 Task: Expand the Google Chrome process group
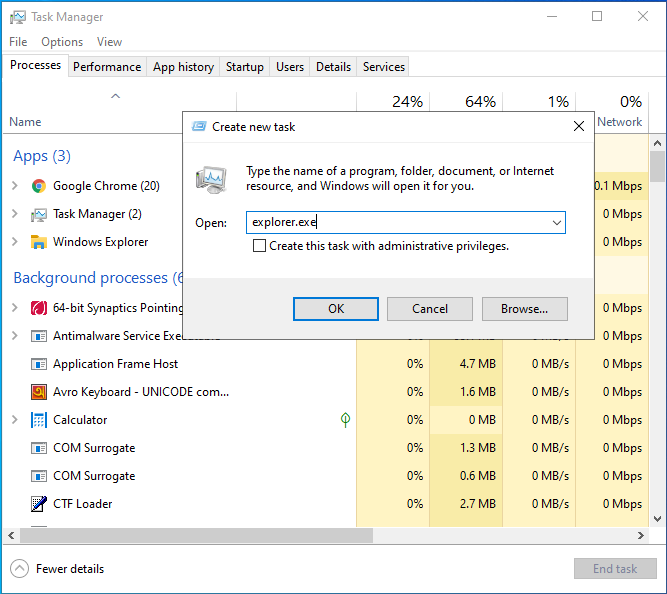pyautogui.click(x=15, y=186)
